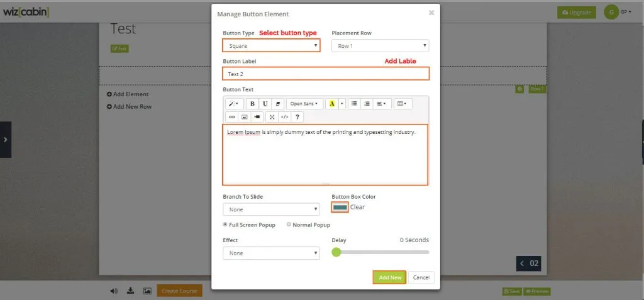This screenshot has height=300, width=644.
Task: Click the wizcabin logo
Action: click(26, 12)
